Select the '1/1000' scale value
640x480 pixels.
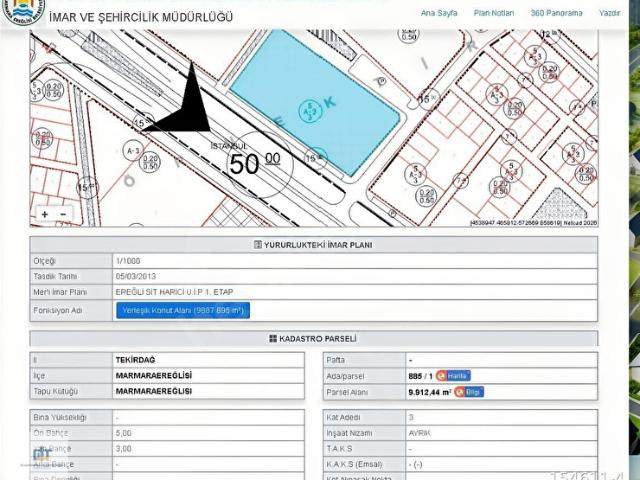128,261
